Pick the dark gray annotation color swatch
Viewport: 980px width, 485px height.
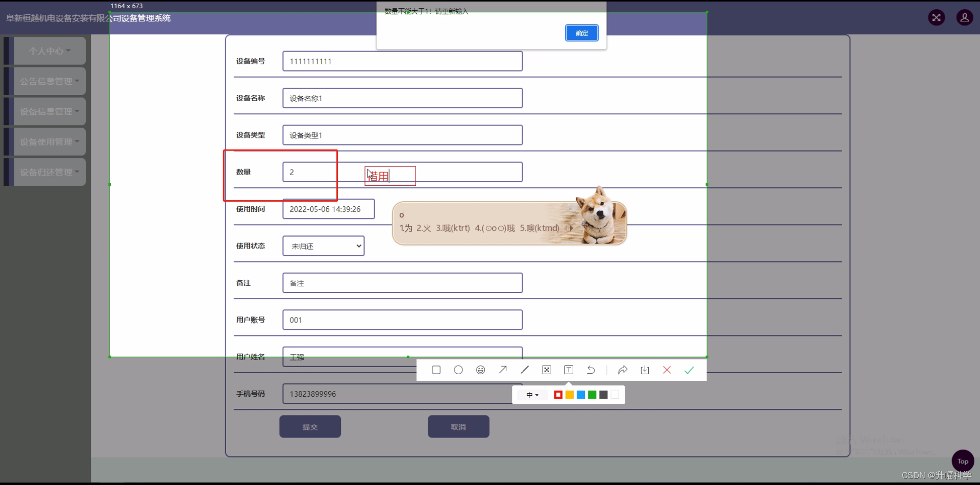click(x=603, y=395)
